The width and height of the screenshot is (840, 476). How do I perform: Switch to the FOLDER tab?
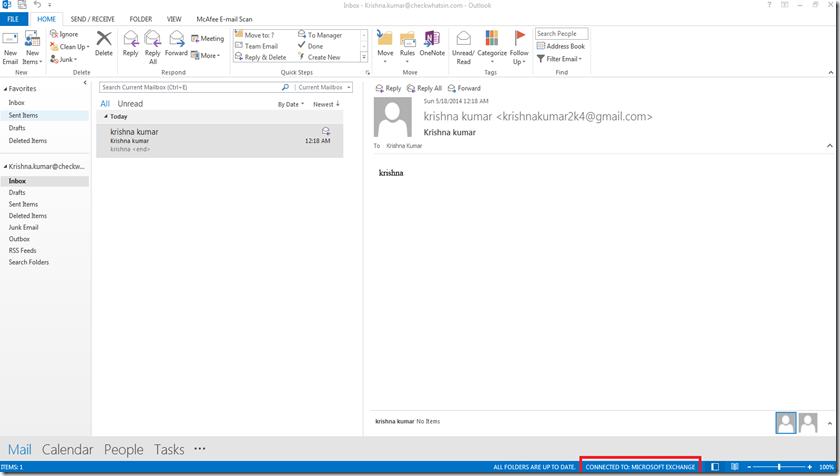tap(140, 19)
